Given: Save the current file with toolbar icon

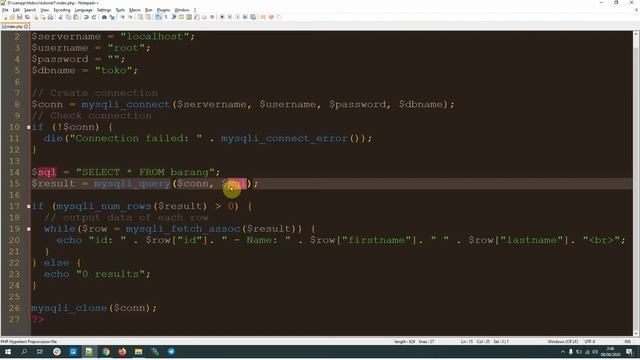Looking at the screenshot, I should pyautogui.click(x=19, y=17).
